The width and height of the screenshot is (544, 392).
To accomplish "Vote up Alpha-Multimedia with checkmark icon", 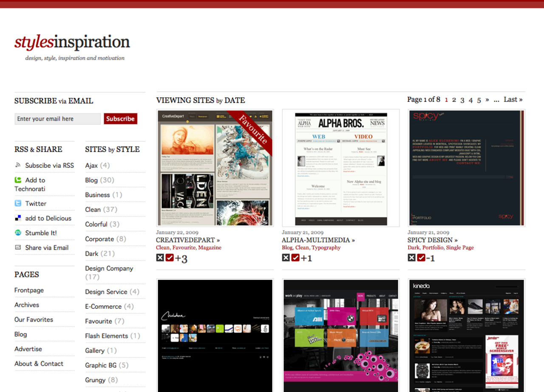I will pos(295,258).
